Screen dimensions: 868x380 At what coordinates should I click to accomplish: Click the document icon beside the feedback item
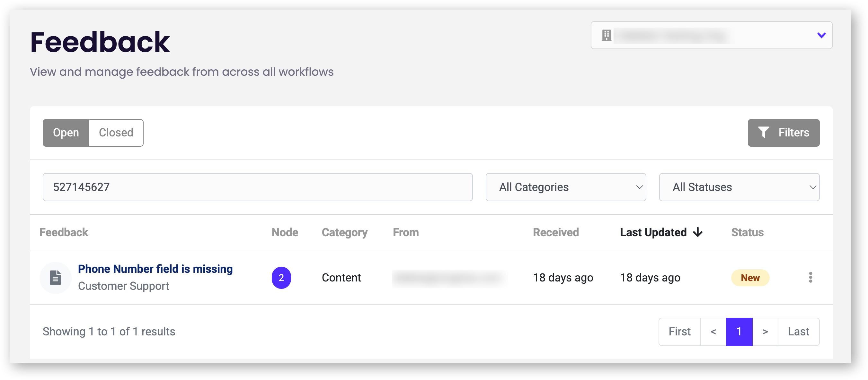tap(55, 278)
